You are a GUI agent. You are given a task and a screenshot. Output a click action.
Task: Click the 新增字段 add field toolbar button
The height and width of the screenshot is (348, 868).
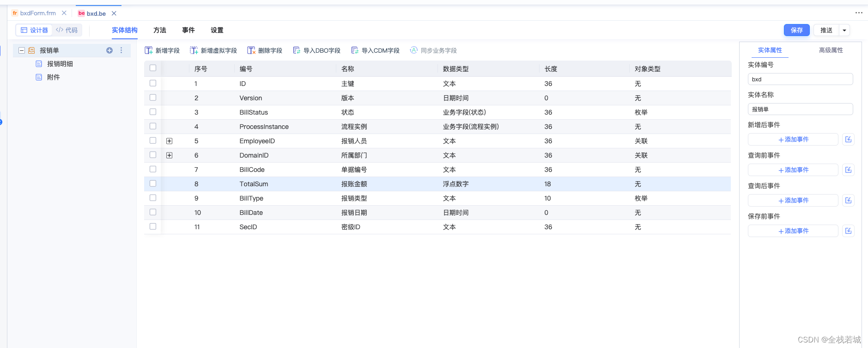[x=162, y=50]
